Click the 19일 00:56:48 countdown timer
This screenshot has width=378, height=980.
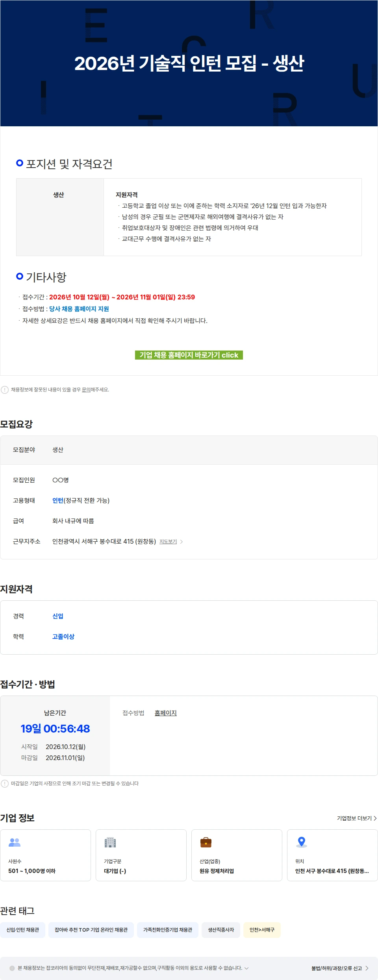coord(55,729)
